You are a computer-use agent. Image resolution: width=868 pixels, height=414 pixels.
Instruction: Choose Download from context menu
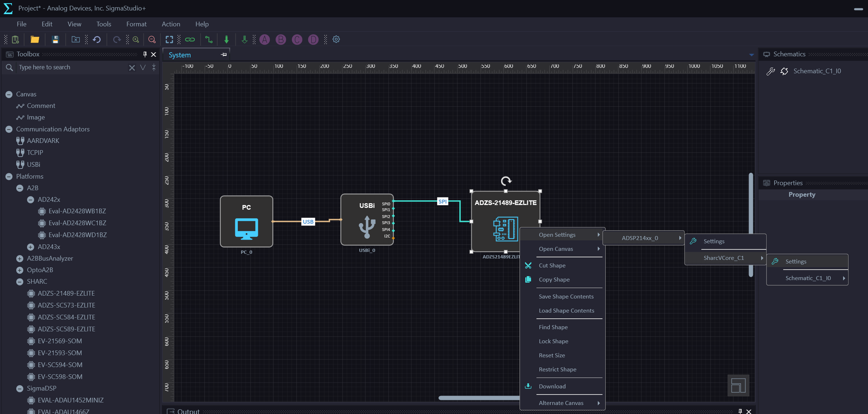[x=562, y=387]
